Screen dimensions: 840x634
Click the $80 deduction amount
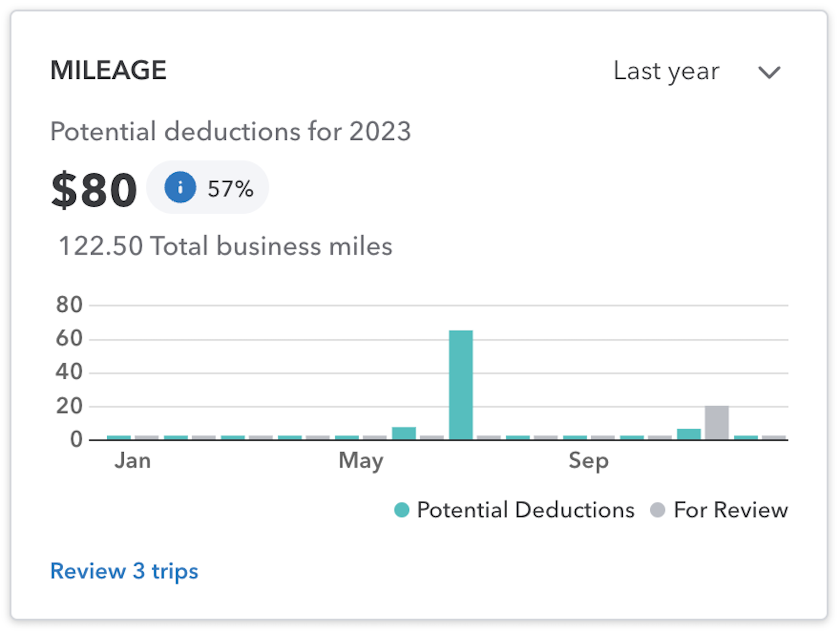(94, 189)
